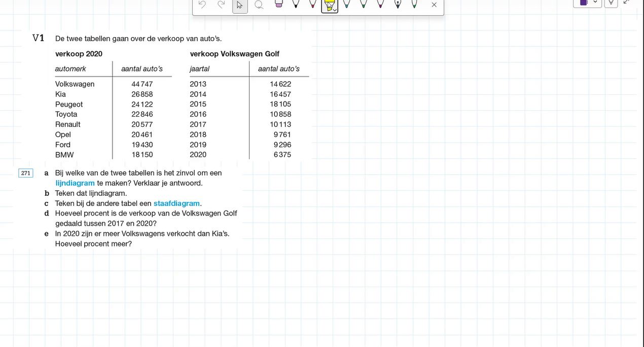Click the Toyota value 22 846
Viewport: 644px width, 347px height.
(142, 114)
